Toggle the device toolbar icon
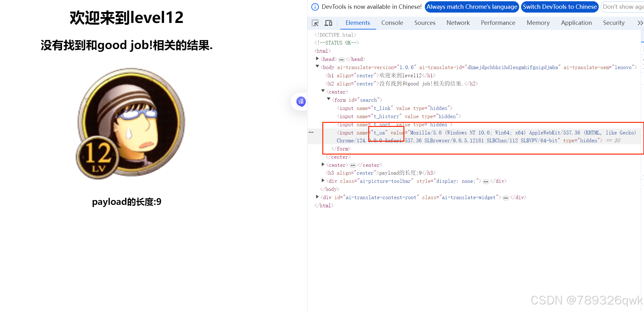 click(x=328, y=23)
